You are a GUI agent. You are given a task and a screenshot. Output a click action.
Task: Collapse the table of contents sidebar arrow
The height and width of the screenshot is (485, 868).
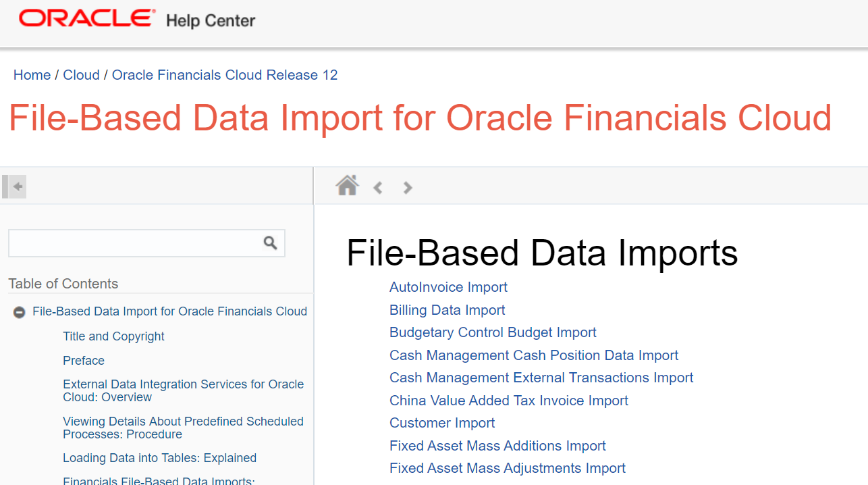pos(15,186)
